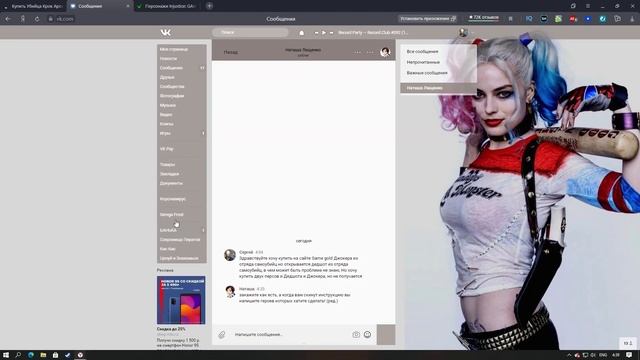
Task: Open the Скидка до 25% ad link
Action: pos(171,329)
